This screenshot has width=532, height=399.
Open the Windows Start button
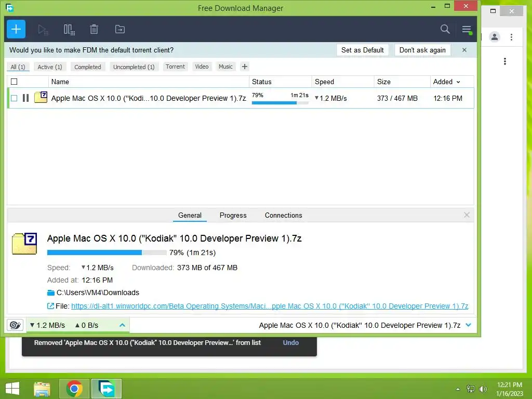[12, 389]
